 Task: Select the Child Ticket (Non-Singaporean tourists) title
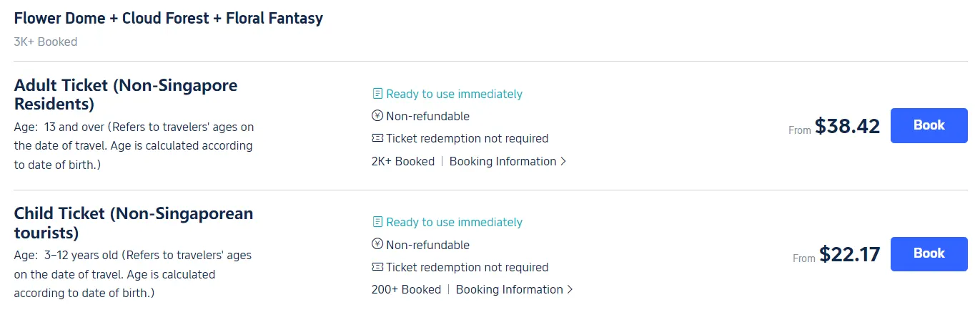(134, 223)
